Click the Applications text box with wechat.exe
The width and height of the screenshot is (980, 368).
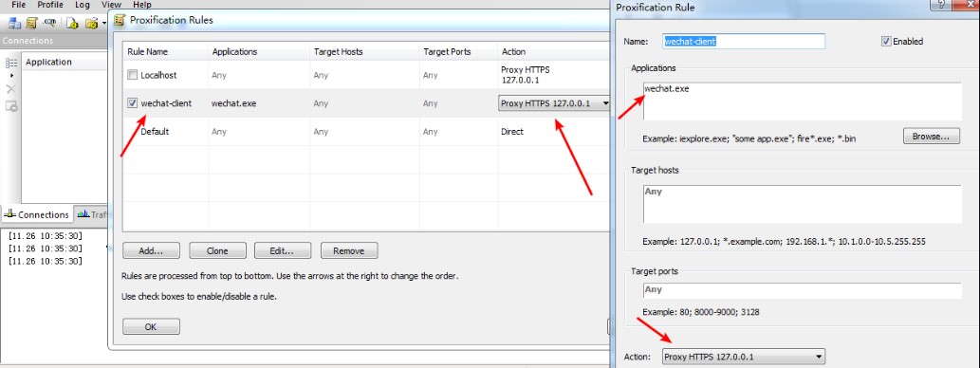click(x=802, y=101)
